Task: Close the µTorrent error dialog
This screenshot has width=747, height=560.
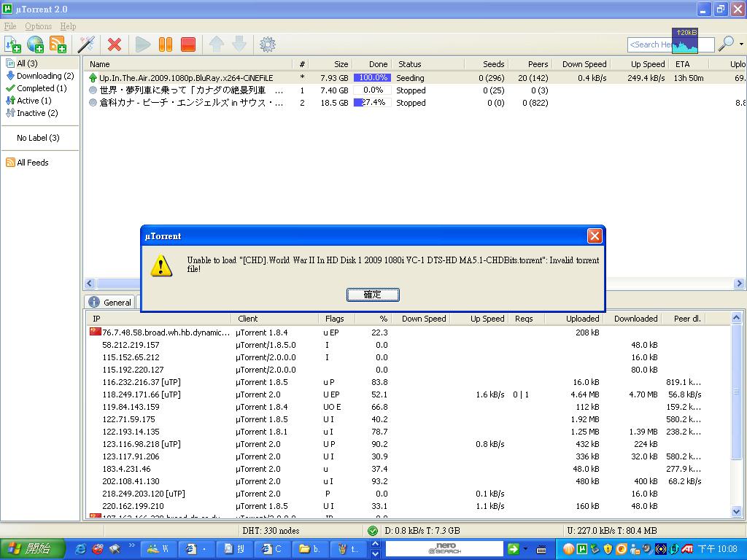Action: pos(595,236)
